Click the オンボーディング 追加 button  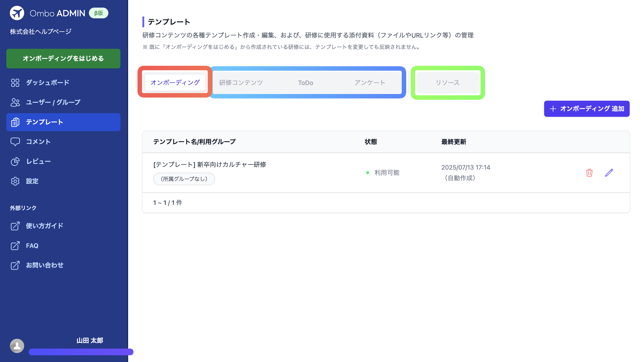click(x=587, y=109)
